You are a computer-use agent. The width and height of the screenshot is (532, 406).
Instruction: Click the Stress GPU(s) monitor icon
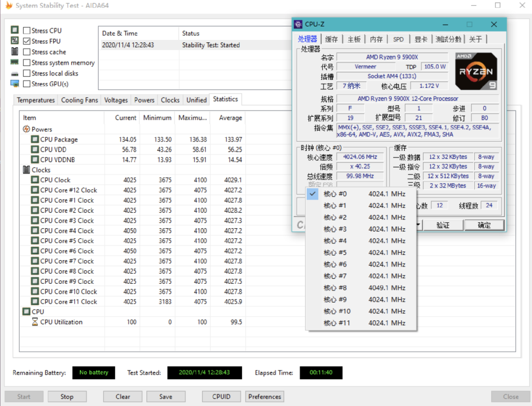[15, 83]
